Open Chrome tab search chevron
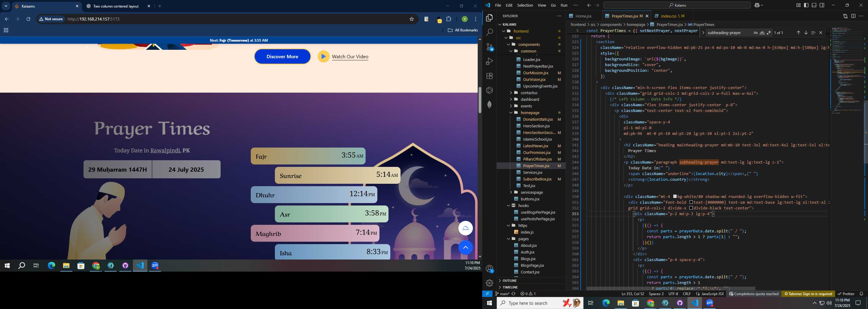Viewport: 868px width, 309px height. pyautogui.click(x=6, y=6)
